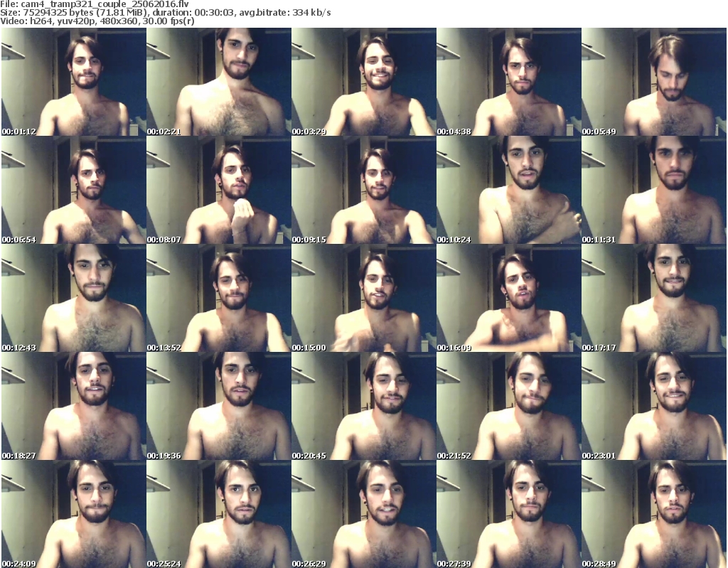Image resolution: width=728 pixels, height=568 pixels.
Task: Pick the frame stamped 00:15:00
Action: coord(363,298)
